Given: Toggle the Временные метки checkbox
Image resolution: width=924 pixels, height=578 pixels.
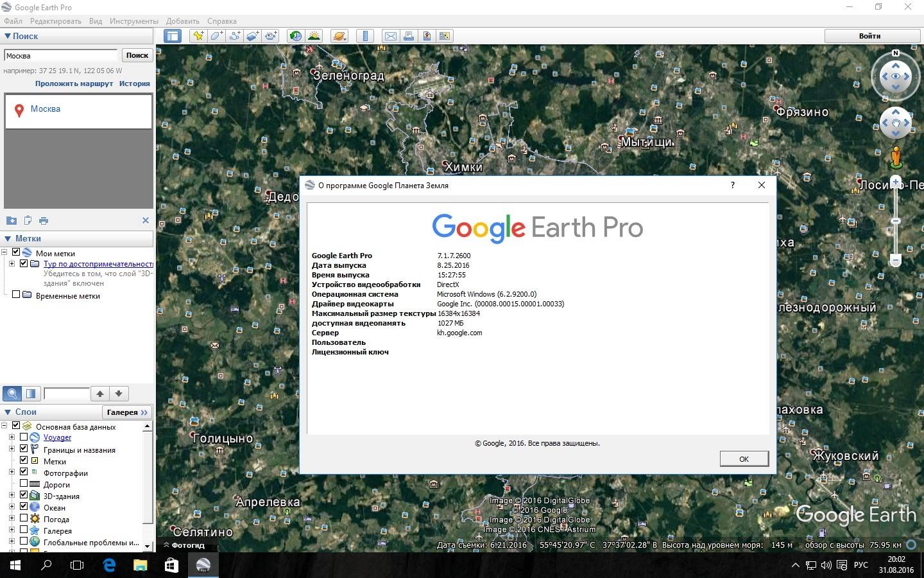Looking at the screenshot, I should point(16,295).
